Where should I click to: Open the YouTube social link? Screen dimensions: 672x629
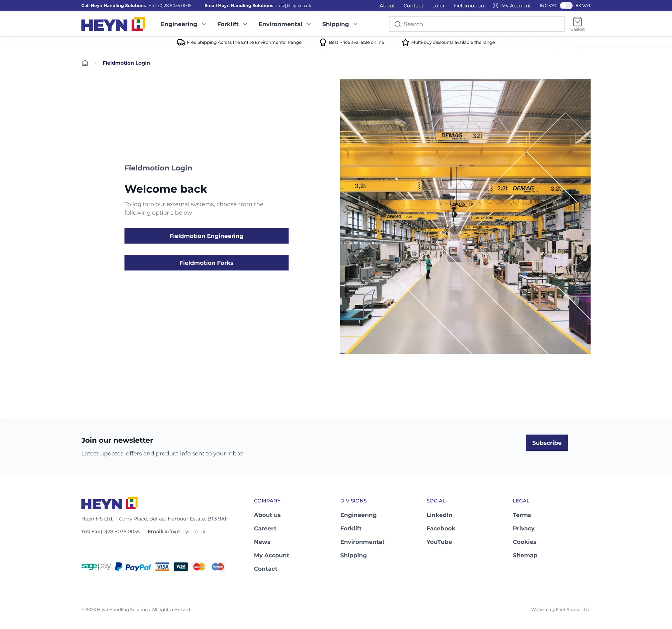439,542
